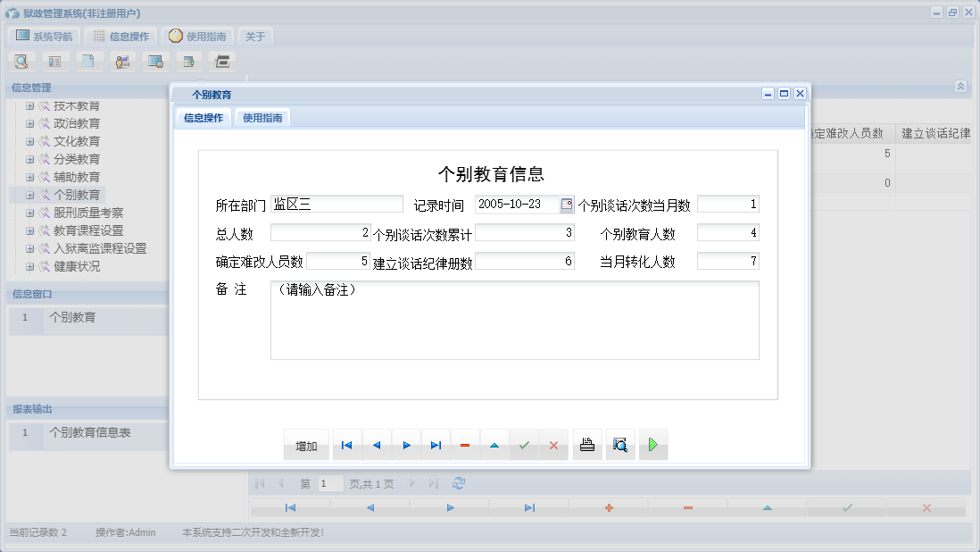Jump to last record using navigation arrow
The width and height of the screenshot is (980, 552).
(436, 444)
